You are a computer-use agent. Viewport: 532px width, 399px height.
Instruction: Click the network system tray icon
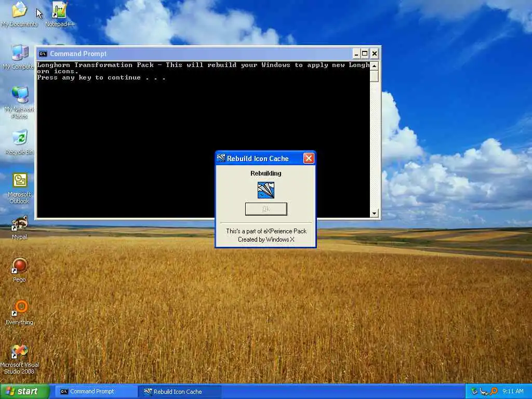tap(484, 392)
